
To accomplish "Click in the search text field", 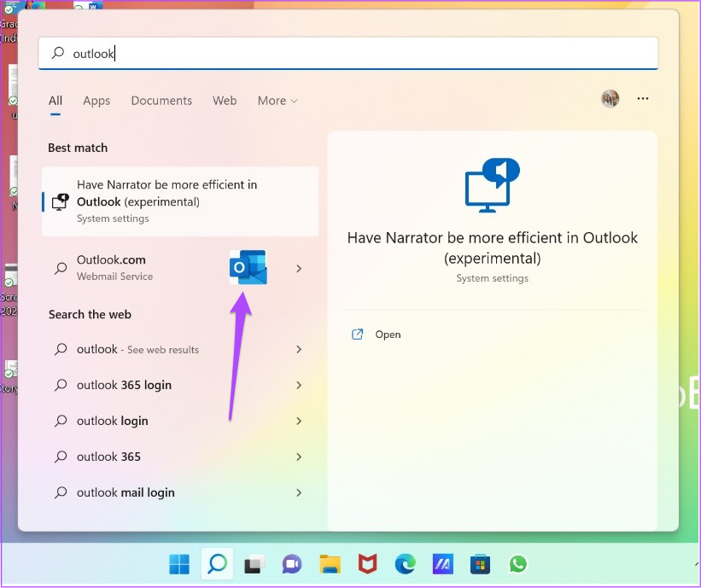I will [x=348, y=53].
